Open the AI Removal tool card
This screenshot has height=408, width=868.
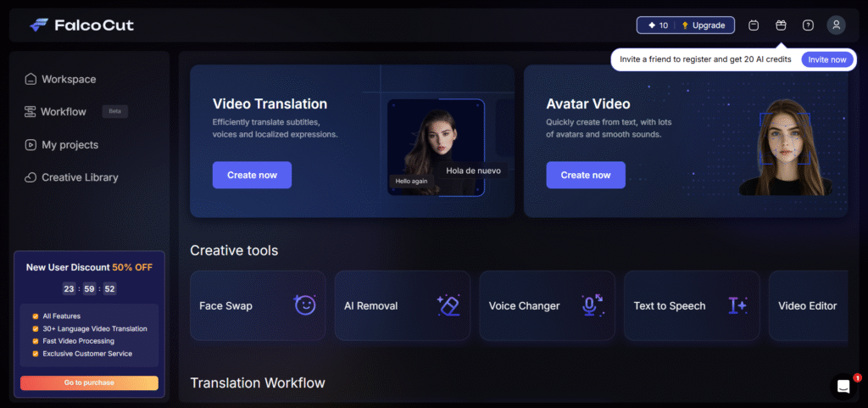click(x=403, y=305)
